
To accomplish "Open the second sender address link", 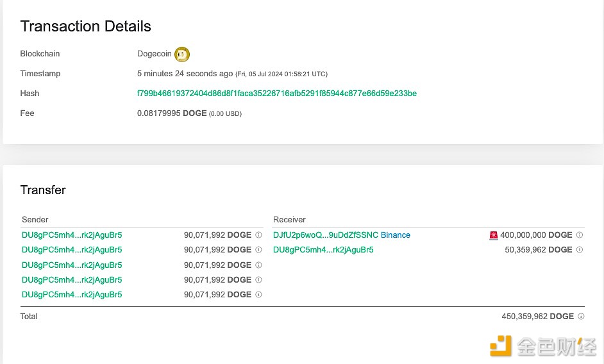I will tap(72, 250).
